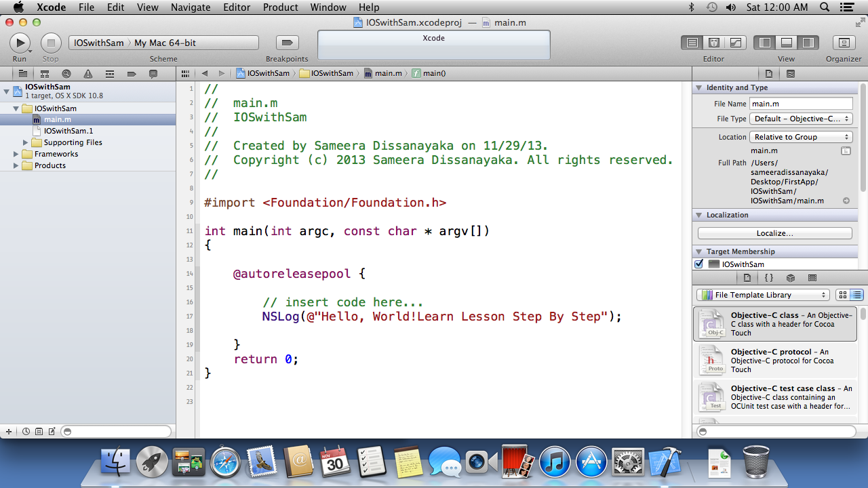Open the Window menu
868x488 pixels.
coord(328,7)
